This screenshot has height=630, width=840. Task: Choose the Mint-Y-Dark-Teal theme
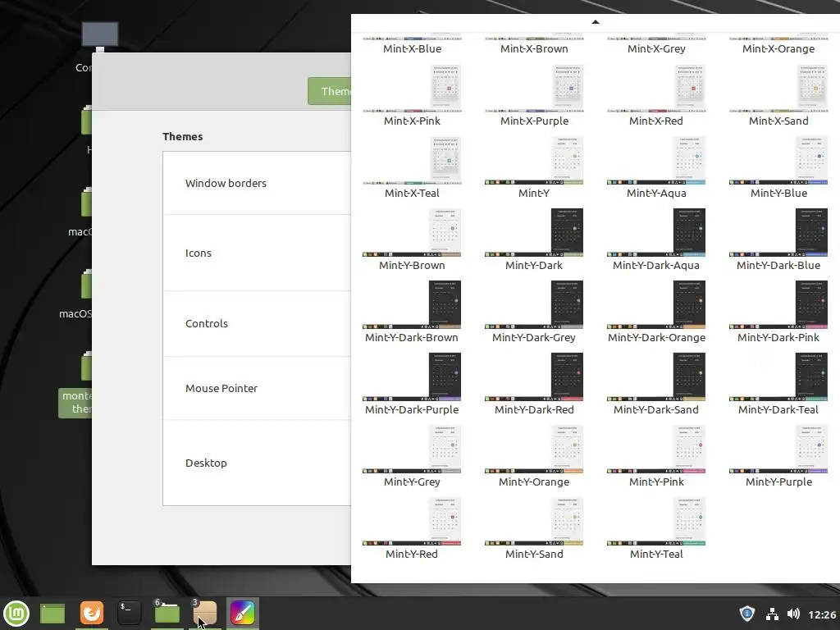(x=778, y=385)
